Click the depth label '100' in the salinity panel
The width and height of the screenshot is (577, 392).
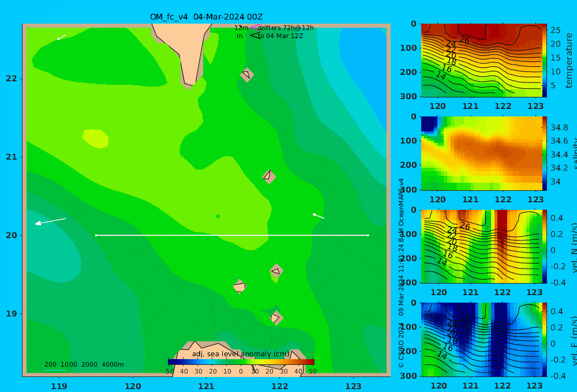(x=409, y=141)
